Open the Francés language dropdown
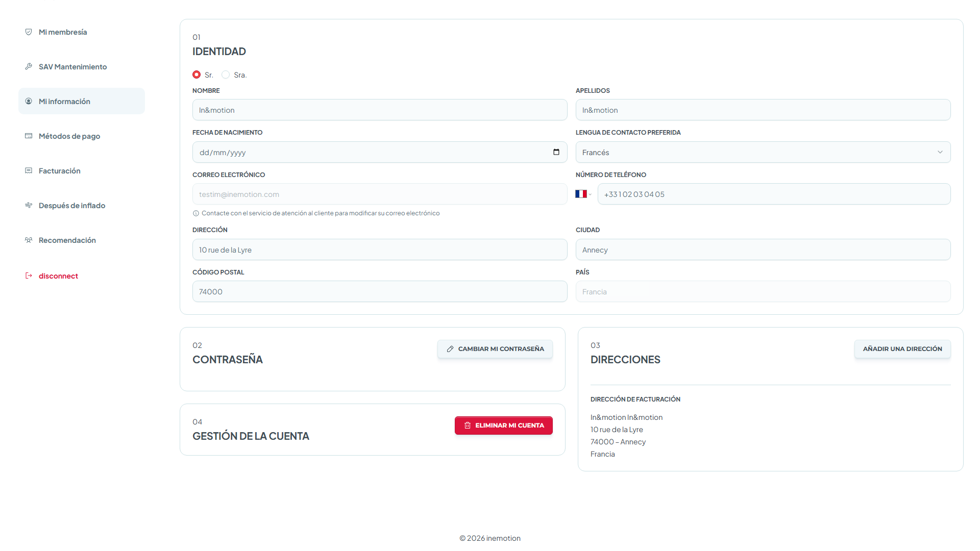 [763, 152]
